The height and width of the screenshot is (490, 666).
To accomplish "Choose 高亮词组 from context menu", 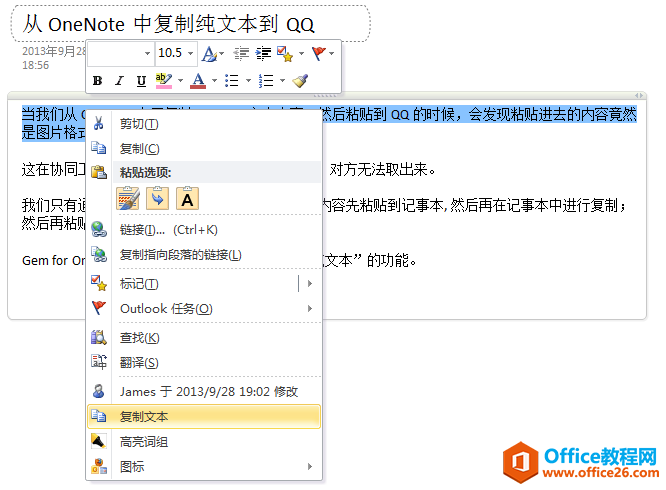I will coord(204,442).
